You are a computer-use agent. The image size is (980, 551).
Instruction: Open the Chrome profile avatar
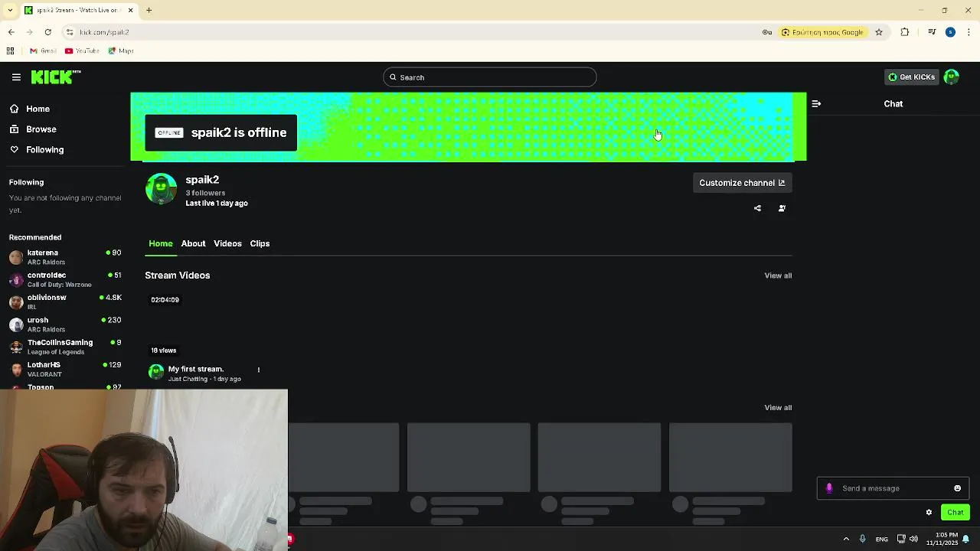950,32
